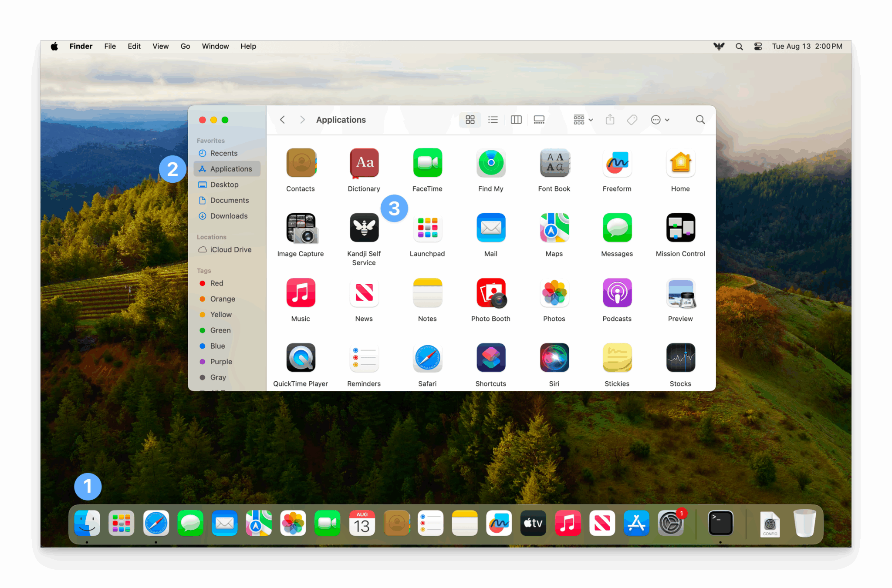Screen dimensions: 892x588
Task: Click the search icon in the Finder toolbar
Action: (700, 119)
